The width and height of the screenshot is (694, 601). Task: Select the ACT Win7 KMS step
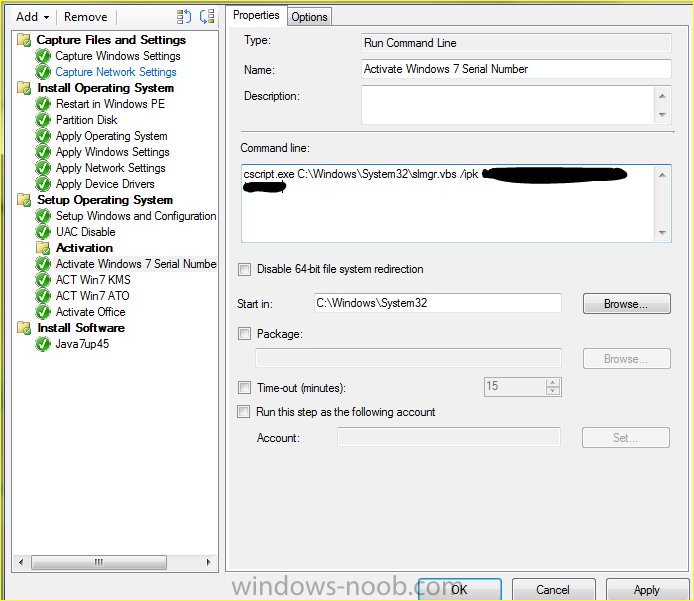tap(93, 280)
